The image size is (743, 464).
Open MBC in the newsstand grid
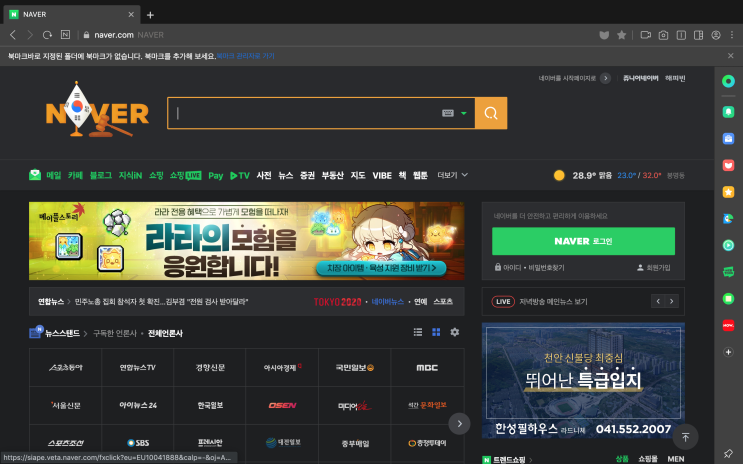(x=427, y=368)
